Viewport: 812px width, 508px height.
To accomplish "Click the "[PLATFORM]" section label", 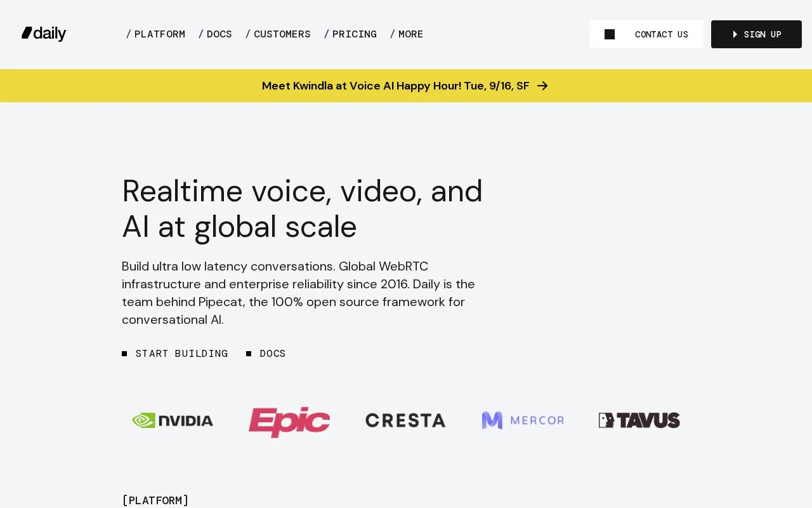I will [x=155, y=500].
